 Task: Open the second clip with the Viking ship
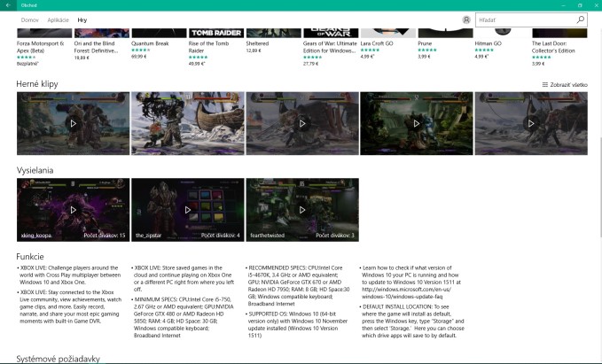click(188, 123)
